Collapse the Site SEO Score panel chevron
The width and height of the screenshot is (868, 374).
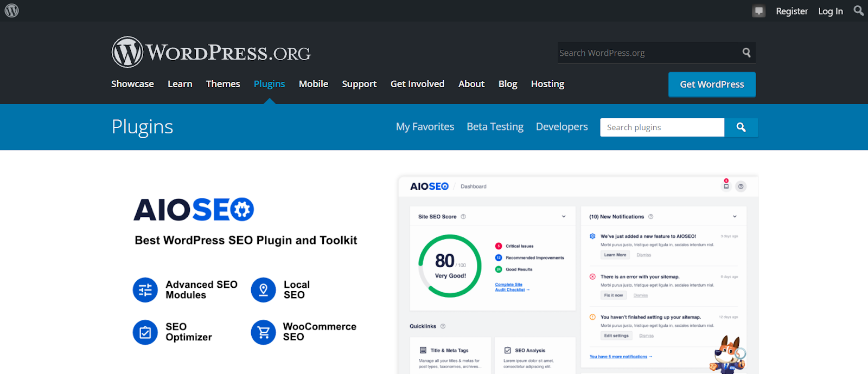pos(564,217)
